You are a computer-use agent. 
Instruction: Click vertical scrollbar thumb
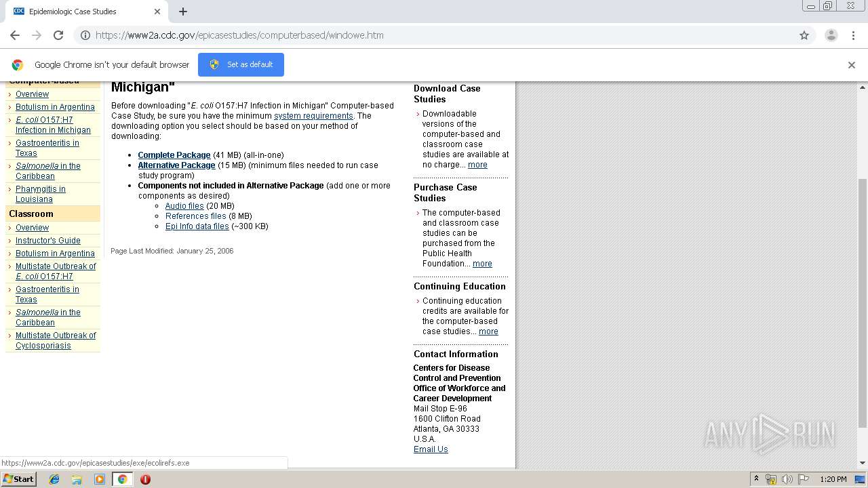863,302
